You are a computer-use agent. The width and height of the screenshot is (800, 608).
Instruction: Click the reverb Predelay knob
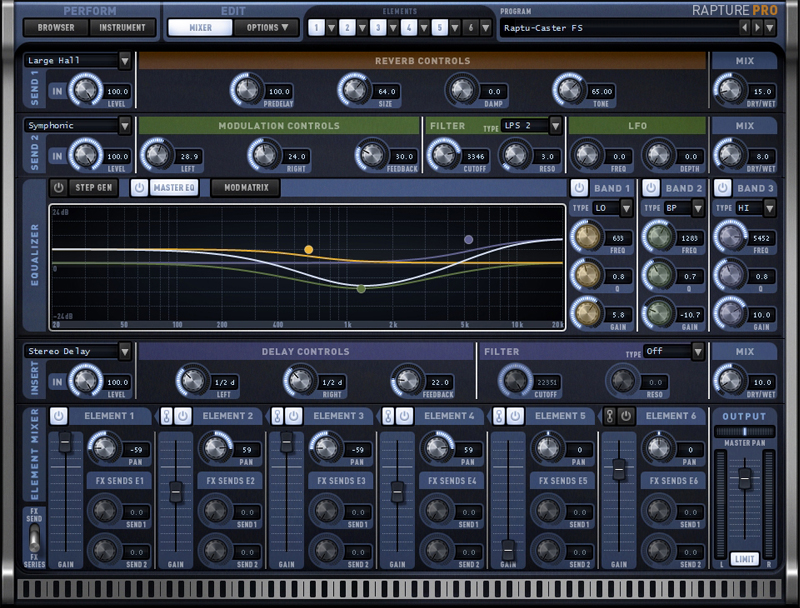247,90
